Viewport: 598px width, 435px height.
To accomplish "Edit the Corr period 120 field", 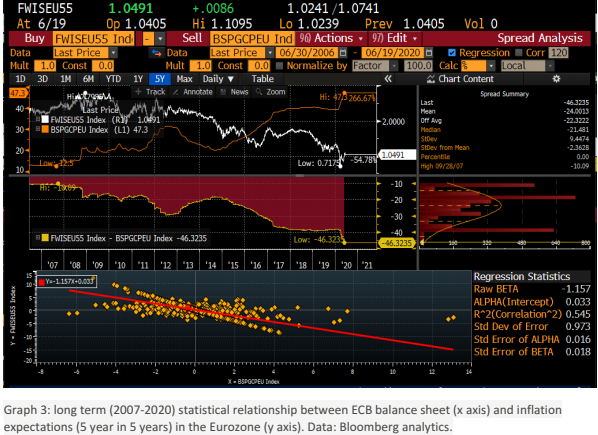I will 558,53.
